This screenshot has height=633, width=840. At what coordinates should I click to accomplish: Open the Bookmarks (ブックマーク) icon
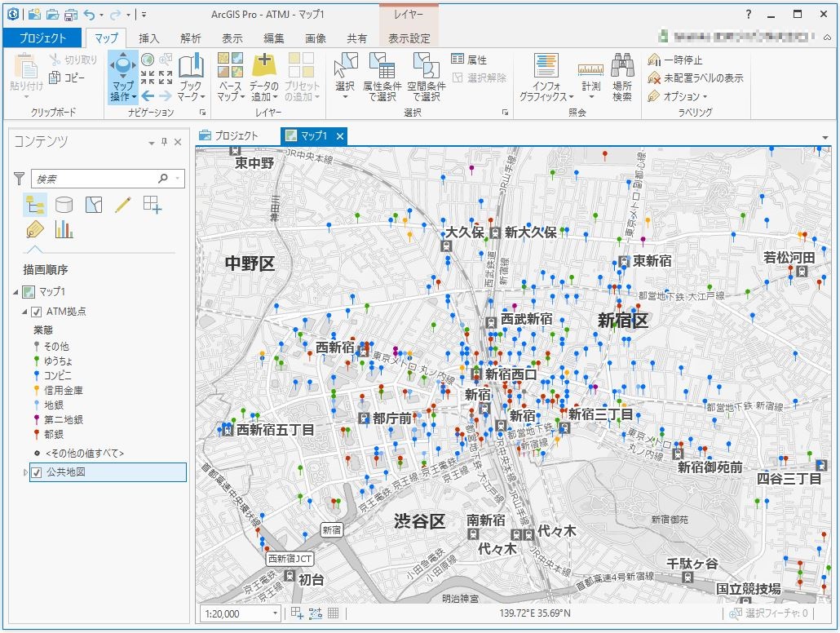pos(192,67)
